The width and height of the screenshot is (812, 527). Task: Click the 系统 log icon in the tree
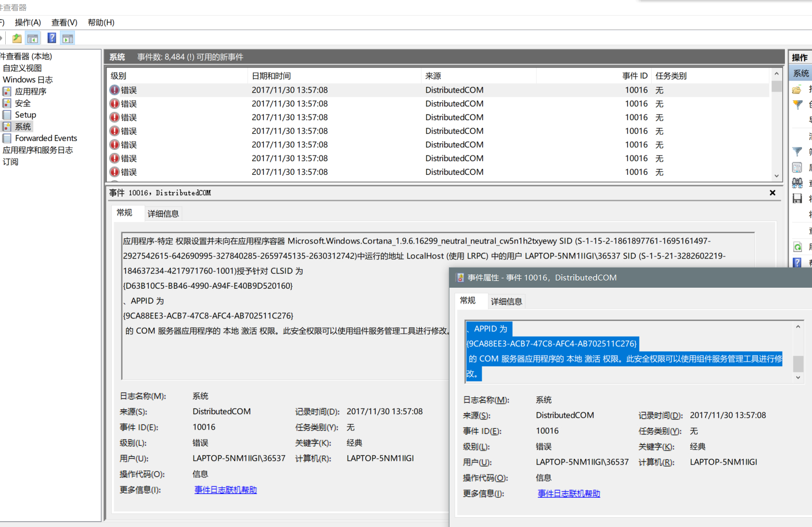(7, 126)
